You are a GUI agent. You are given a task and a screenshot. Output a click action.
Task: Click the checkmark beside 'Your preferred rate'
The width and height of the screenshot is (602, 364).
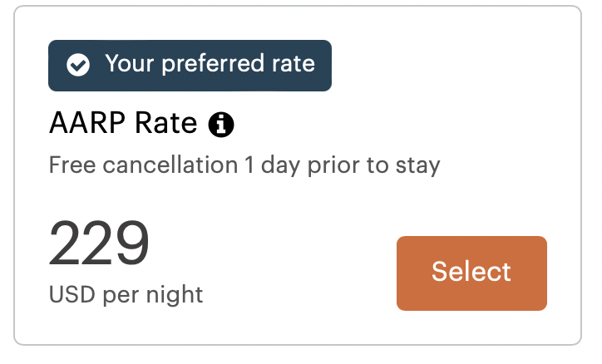tap(78, 65)
